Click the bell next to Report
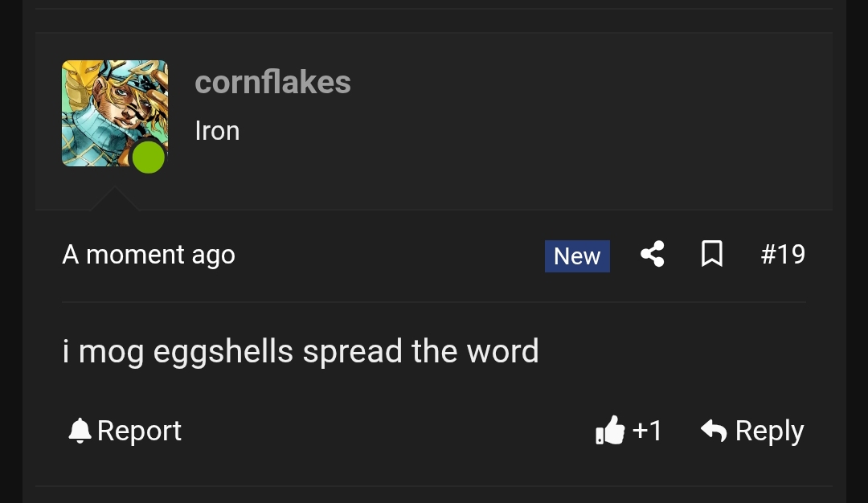This screenshot has height=503, width=868. tap(78, 430)
